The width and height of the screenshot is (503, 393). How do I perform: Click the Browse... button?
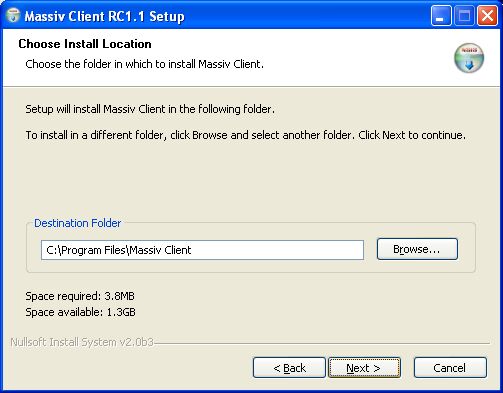point(417,249)
